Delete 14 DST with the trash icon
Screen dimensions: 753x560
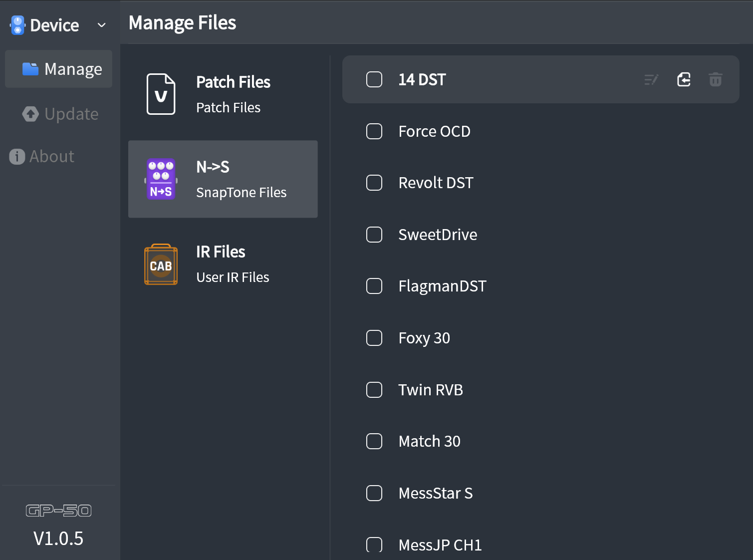(715, 79)
